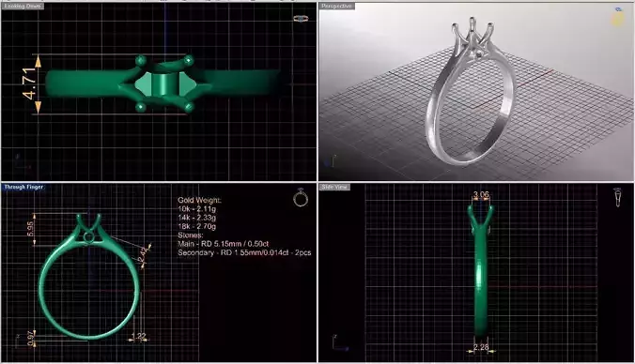
Task: Click the 18k - 2.70g text line
Action: [x=197, y=226]
